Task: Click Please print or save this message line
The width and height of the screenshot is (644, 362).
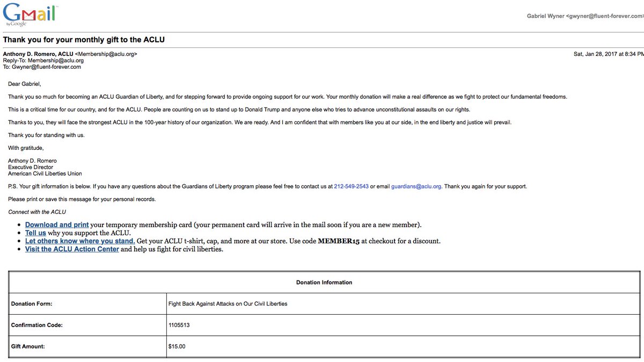Action: [x=82, y=199]
